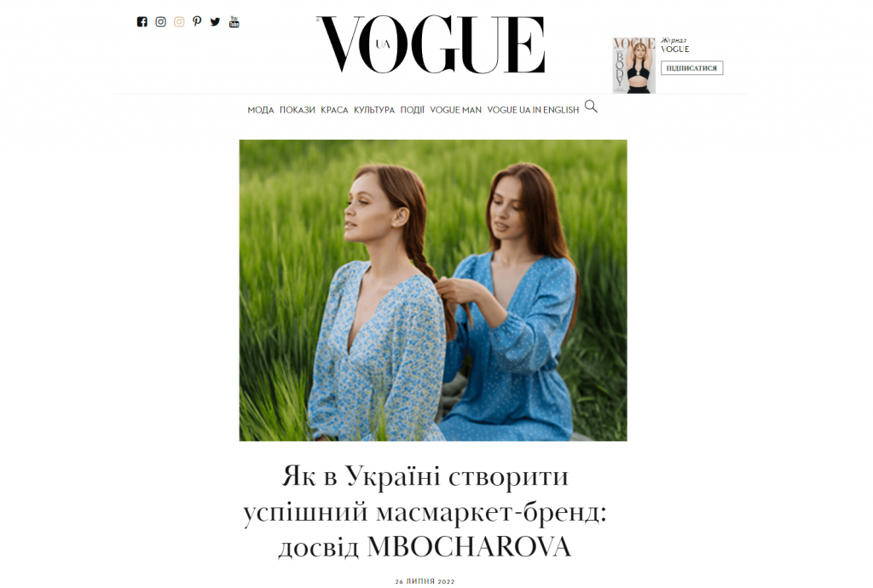The height and width of the screenshot is (588, 873).
Task: Open the beige-colored Instagram icon
Action: click(x=179, y=21)
